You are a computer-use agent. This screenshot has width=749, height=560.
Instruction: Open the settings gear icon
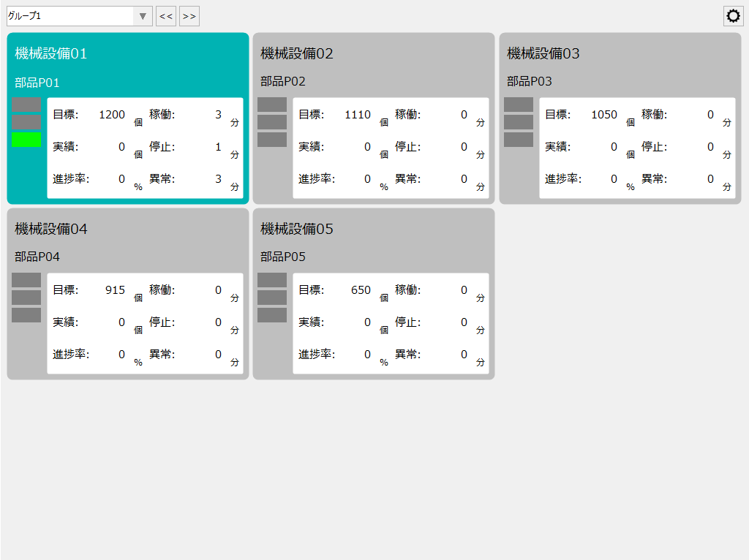coord(732,15)
